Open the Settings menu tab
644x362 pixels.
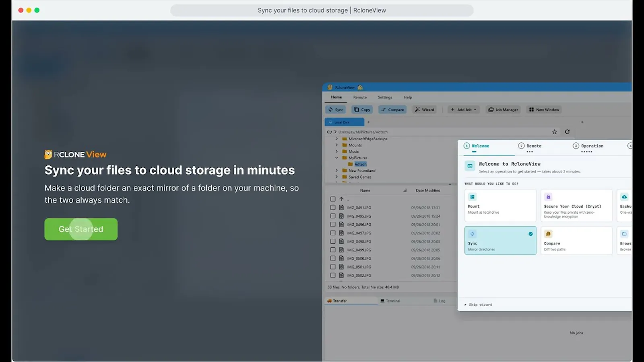point(385,97)
